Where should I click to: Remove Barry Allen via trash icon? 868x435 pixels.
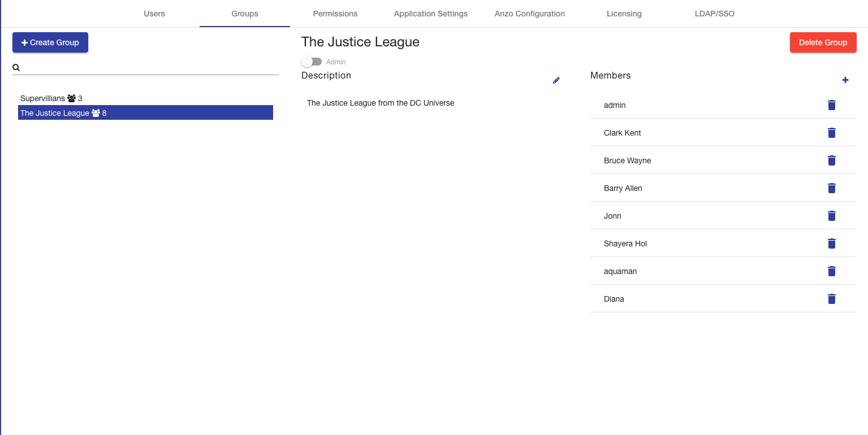click(832, 188)
